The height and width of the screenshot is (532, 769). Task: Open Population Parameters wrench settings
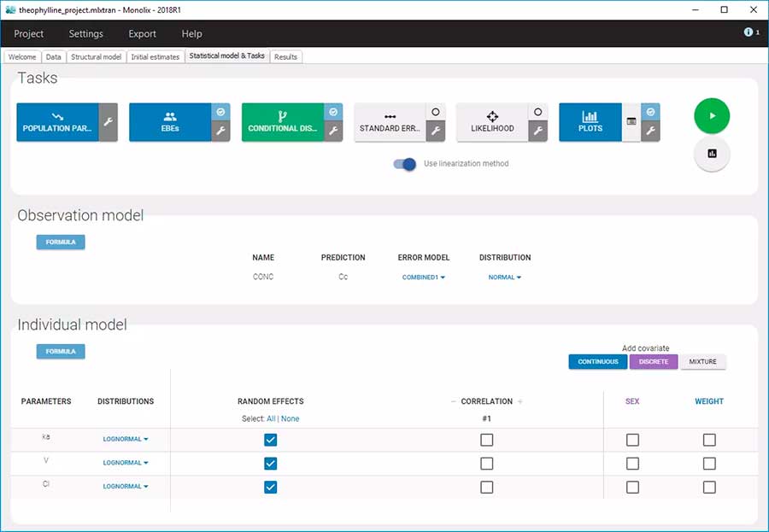pos(109,122)
